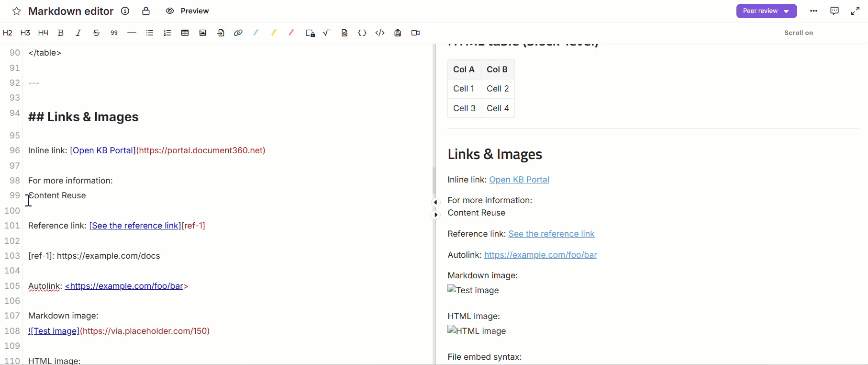Click the Bold formatting icon
This screenshot has width=868, height=365.
pos(61,33)
